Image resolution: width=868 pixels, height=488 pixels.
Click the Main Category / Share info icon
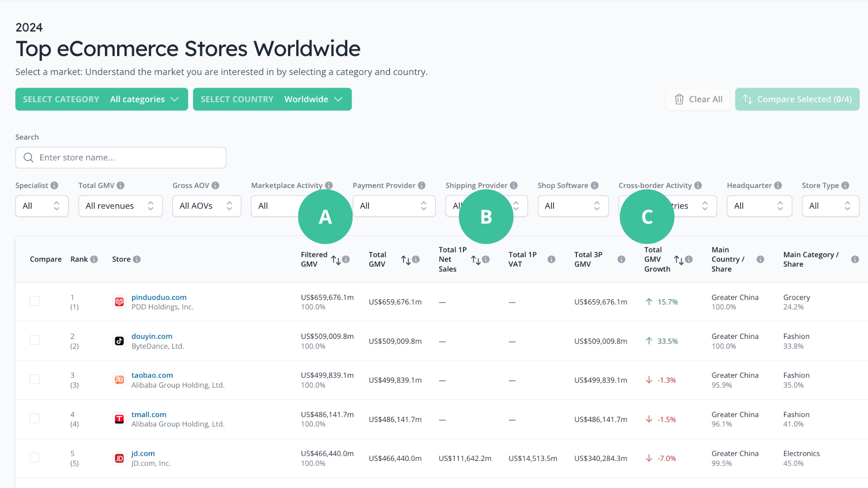click(x=854, y=259)
